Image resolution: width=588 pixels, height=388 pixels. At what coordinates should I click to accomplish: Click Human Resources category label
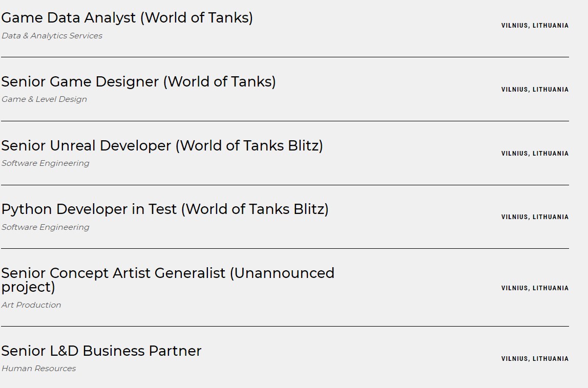pos(38,369)
